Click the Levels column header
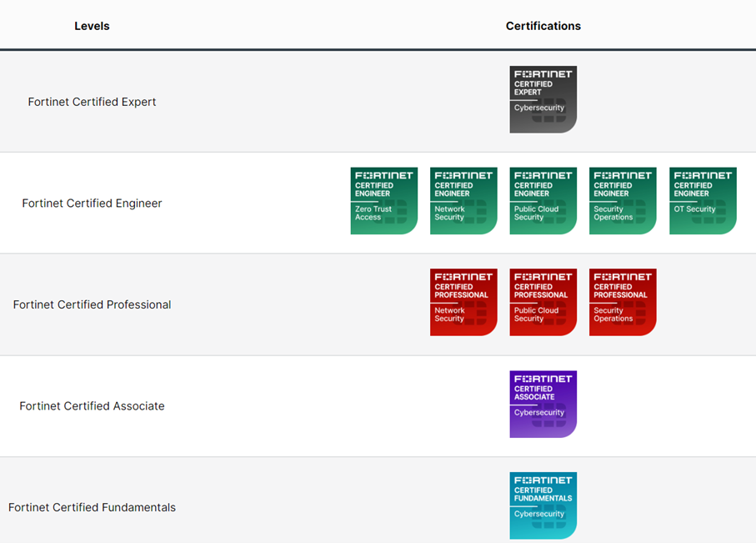Viewport: 756px width, 543px height. (92, 26)
